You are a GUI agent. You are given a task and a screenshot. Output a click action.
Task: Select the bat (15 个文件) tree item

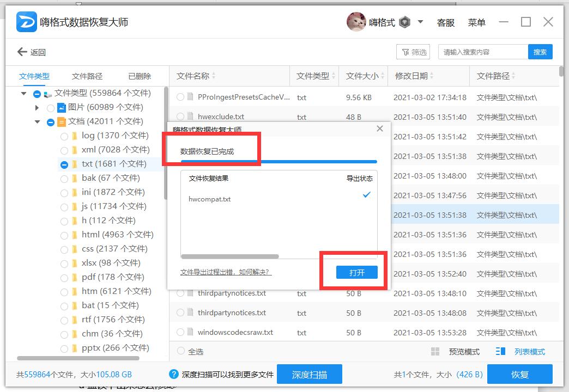(110, 305)
